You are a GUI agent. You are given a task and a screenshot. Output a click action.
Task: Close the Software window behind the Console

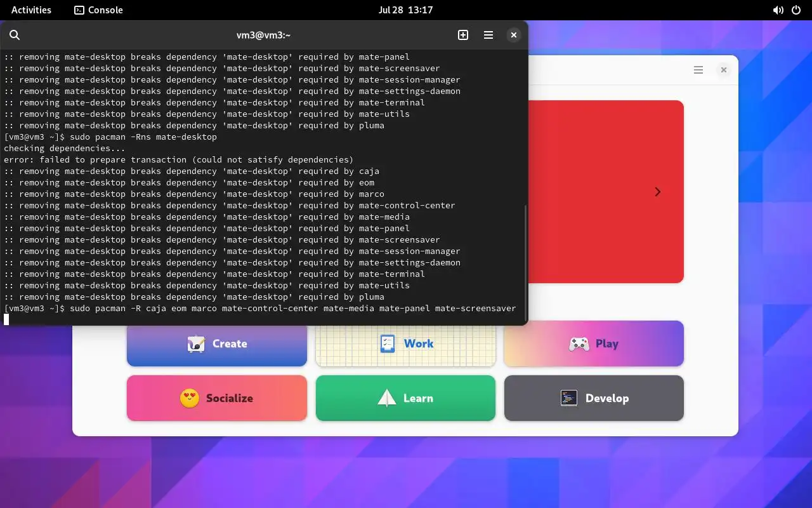(x=723, y=70)
